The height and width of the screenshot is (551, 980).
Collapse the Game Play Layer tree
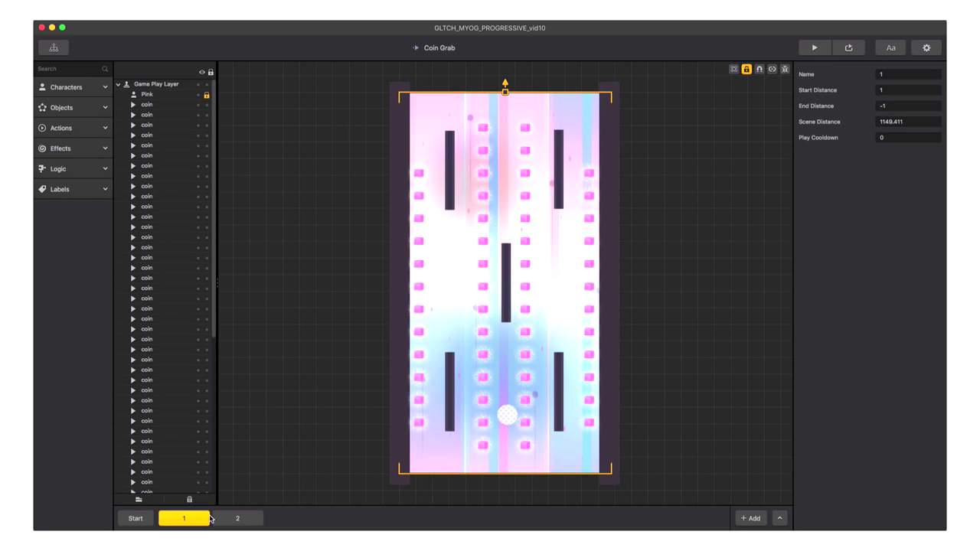[x=119, y=84]
